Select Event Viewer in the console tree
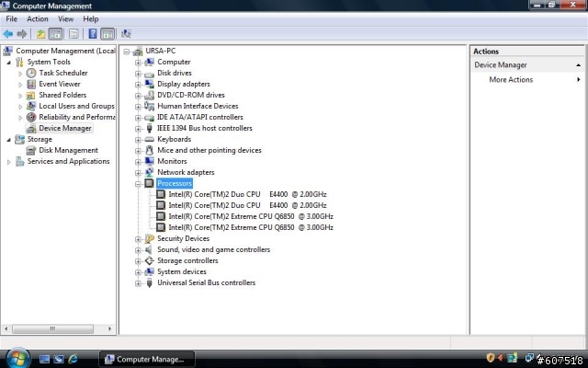 click(59, 84)
